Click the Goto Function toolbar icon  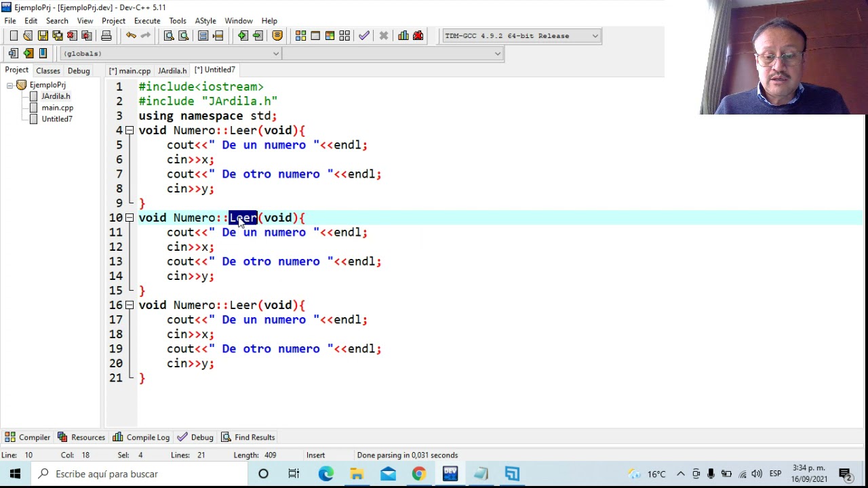click(x=203, y=36)
